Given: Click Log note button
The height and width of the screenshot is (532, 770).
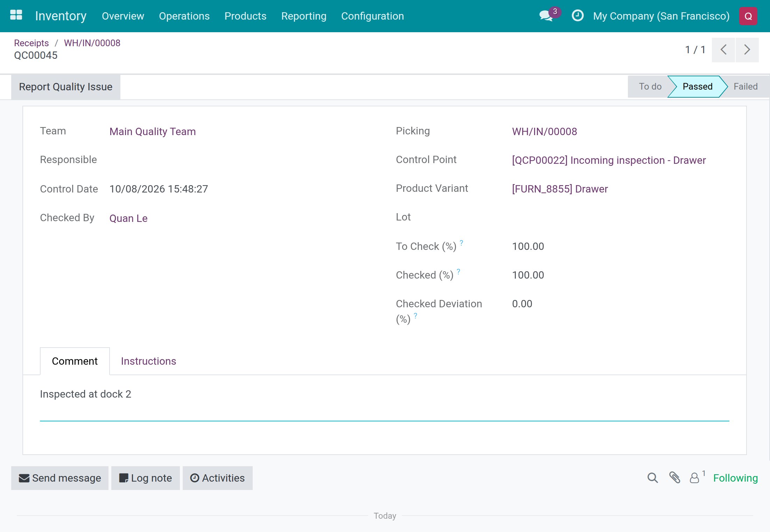Looking at the screenshot, I should point(146,478).
